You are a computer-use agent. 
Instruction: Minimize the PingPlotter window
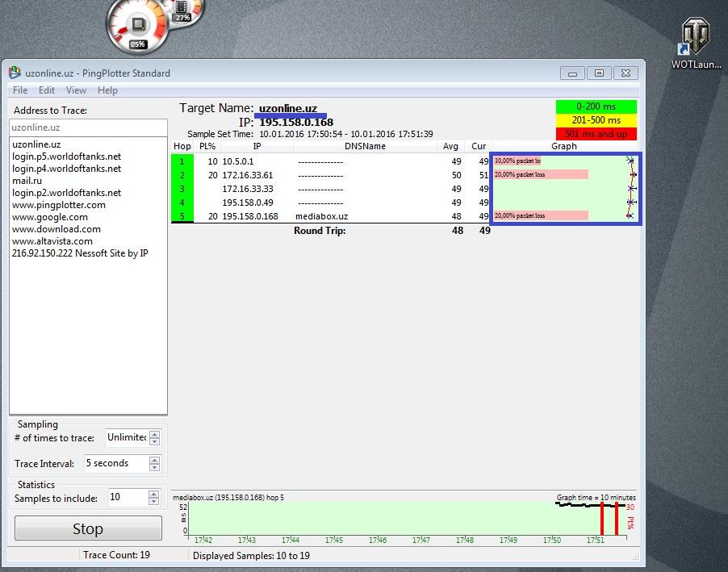click(x=572, y=73)
